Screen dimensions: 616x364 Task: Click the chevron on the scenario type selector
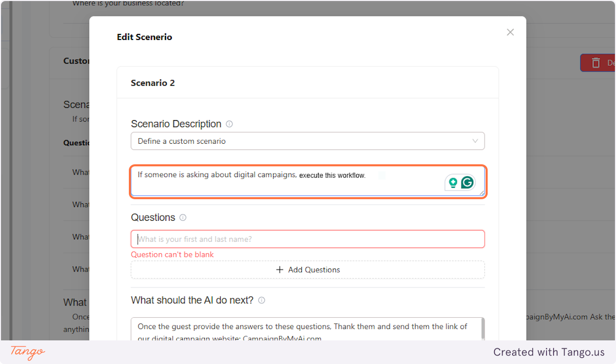pos(475,141)
